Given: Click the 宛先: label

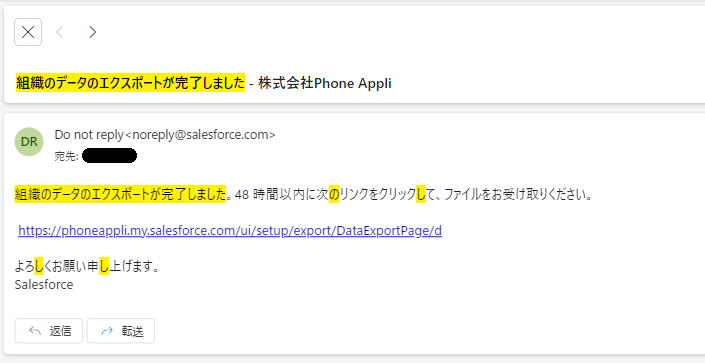Looking at the screenshot, I should point(67,157).
